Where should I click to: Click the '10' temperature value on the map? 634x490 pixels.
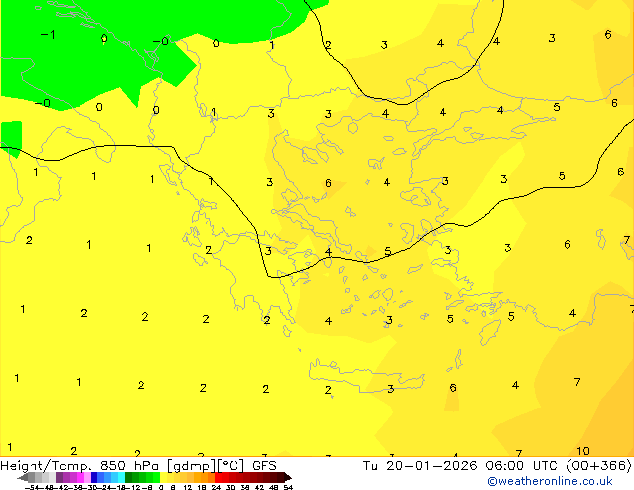(583, 451)
